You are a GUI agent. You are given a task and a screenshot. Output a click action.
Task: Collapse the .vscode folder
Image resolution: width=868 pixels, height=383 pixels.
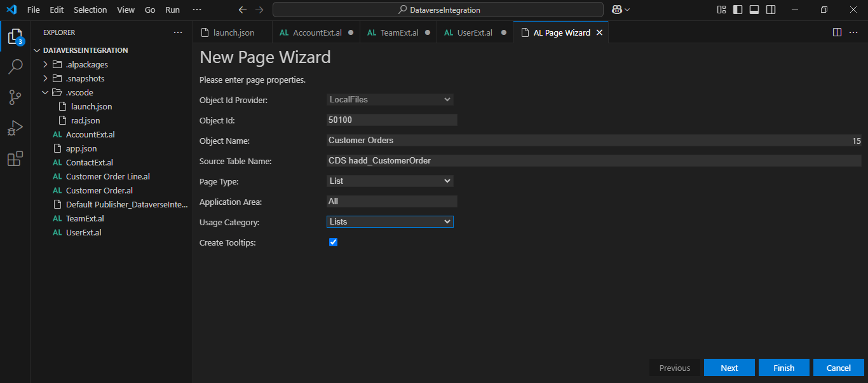coord(79,92)
